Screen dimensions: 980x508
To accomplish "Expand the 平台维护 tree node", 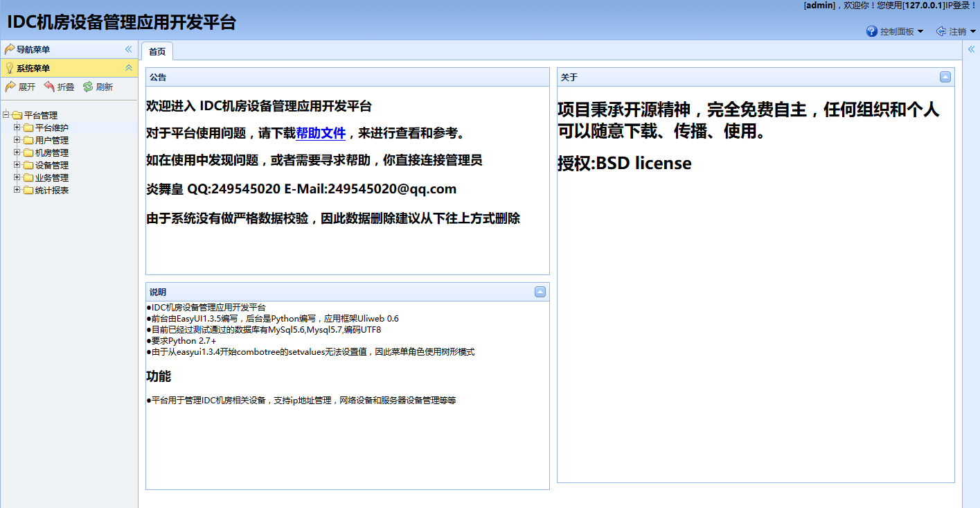I will click(x=17, y=128).
